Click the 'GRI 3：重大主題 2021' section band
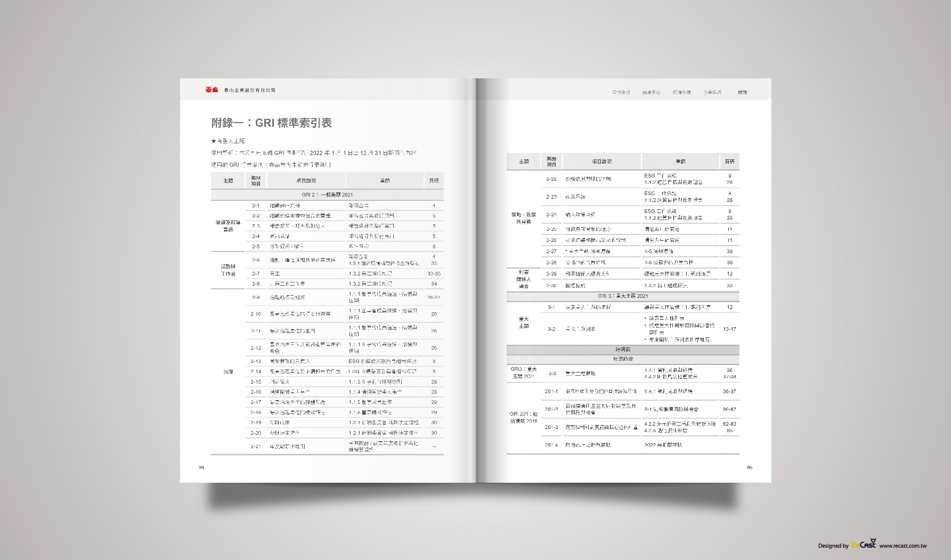 coord(623,296)
